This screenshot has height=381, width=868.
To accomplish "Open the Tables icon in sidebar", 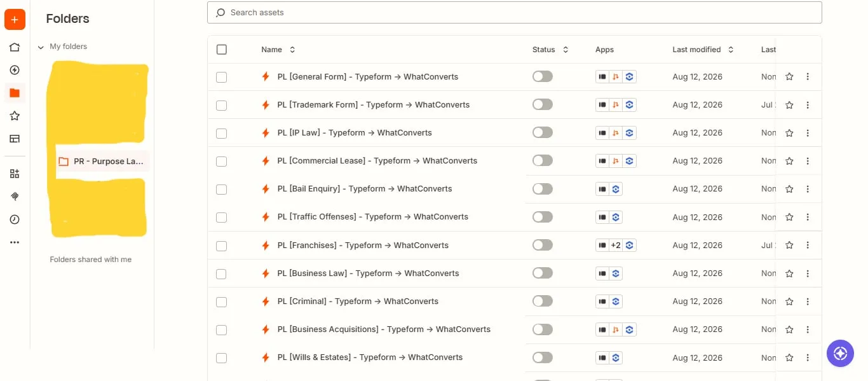I will [15, 139].
